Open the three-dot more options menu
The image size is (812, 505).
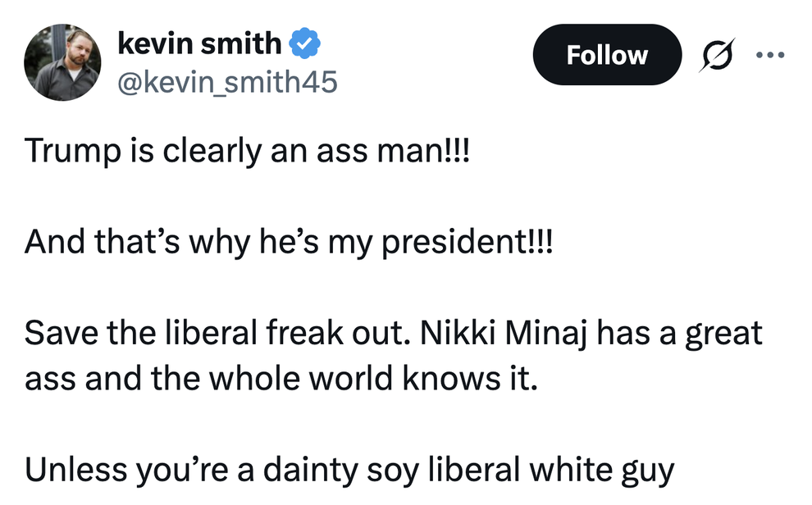(770, 54)
